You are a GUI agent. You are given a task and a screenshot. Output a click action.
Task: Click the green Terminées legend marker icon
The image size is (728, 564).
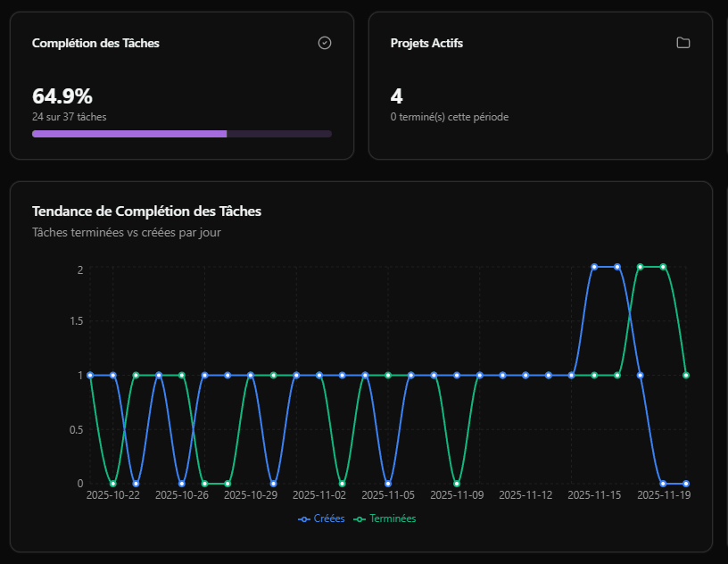point(360,518)
